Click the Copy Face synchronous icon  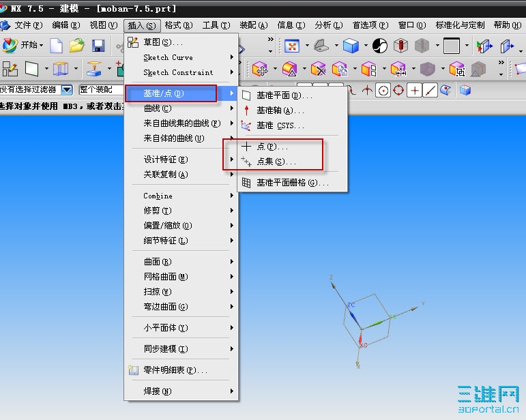click(x=340, y=69)
